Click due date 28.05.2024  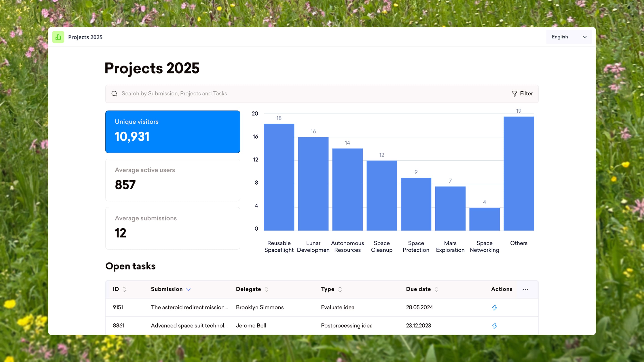pyautogui.click(x=419, y=307)
